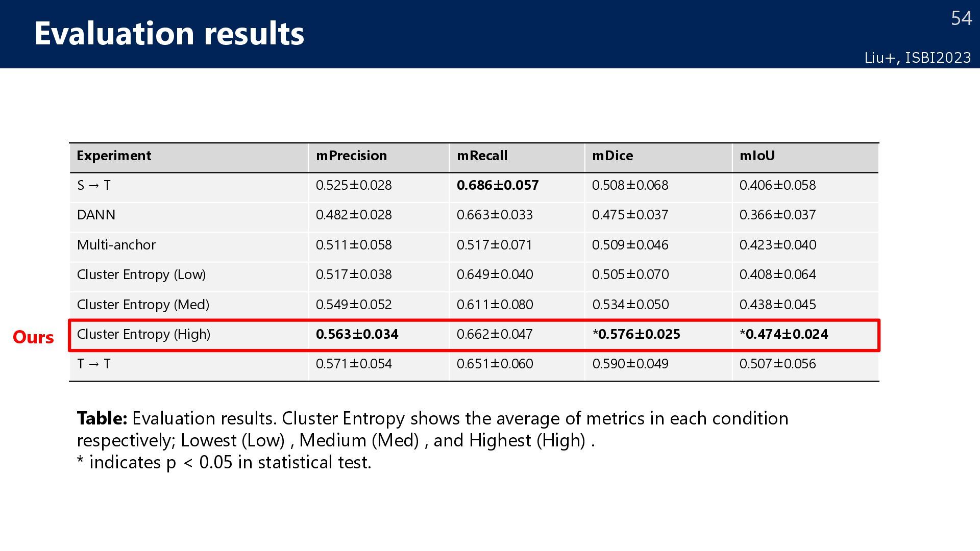Click the *0.474±0.024 mIoU value
The width and height of the screenshot is (980, 551).
783,334
